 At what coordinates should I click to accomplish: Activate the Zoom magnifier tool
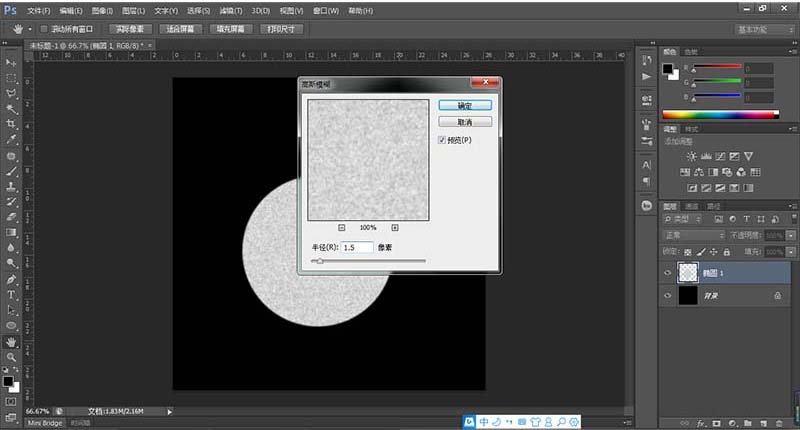11,356
